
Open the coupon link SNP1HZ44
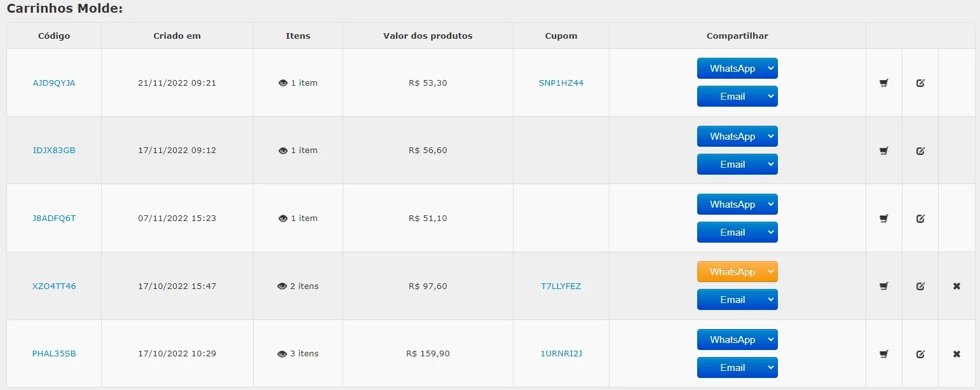(561, 83)
